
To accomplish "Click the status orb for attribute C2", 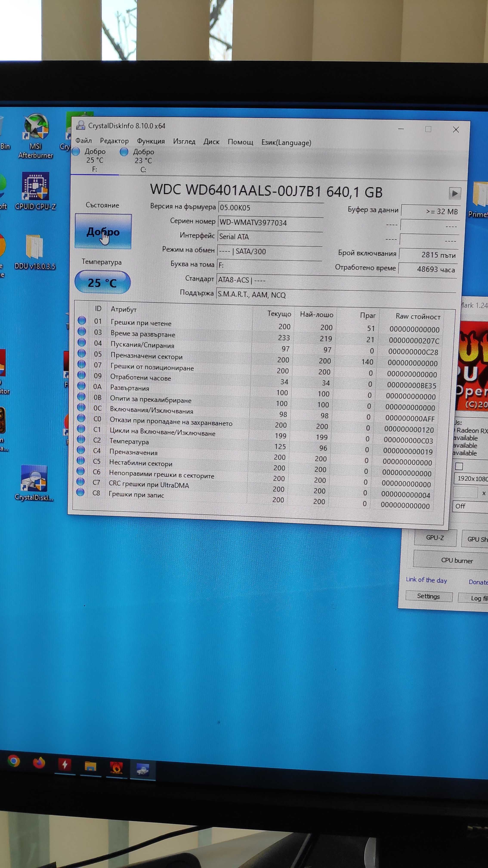I will click(x=81, y=439).
